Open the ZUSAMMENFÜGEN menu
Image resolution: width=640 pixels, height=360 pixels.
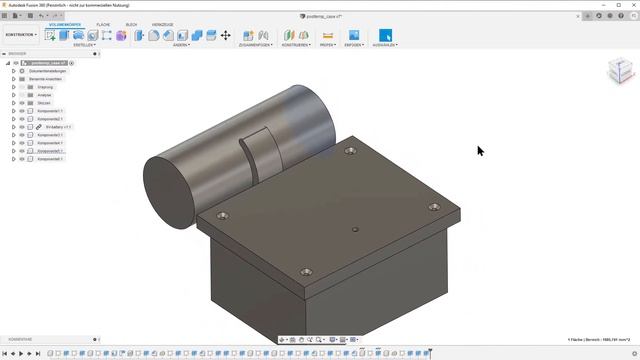click(256, 45)
